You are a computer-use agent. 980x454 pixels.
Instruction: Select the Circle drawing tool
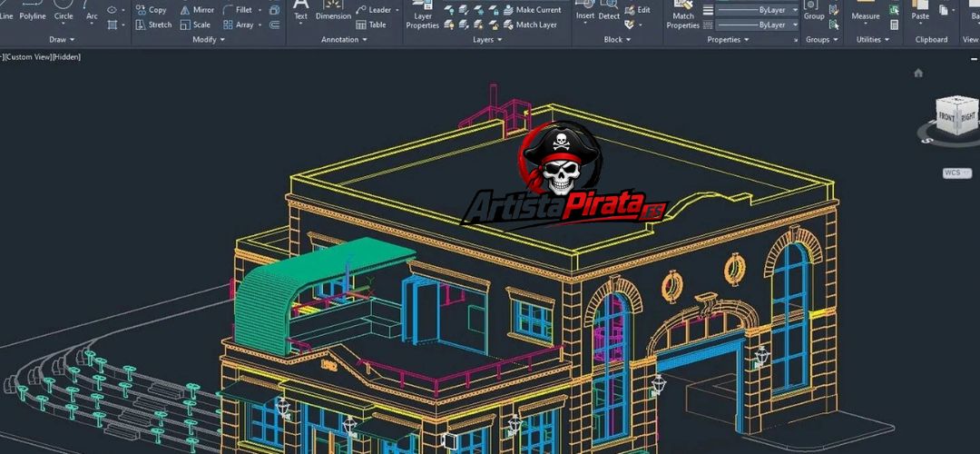pos(64,11)
